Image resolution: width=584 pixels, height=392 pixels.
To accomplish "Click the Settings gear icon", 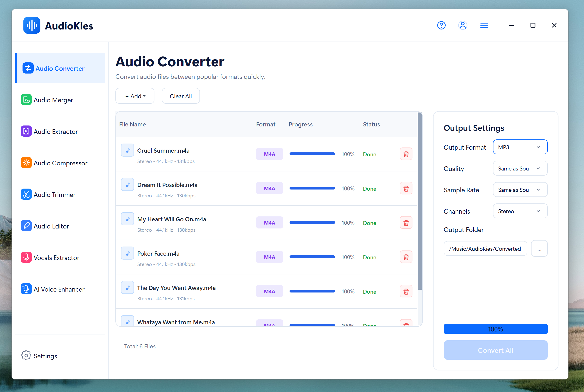I will [26, 355].
